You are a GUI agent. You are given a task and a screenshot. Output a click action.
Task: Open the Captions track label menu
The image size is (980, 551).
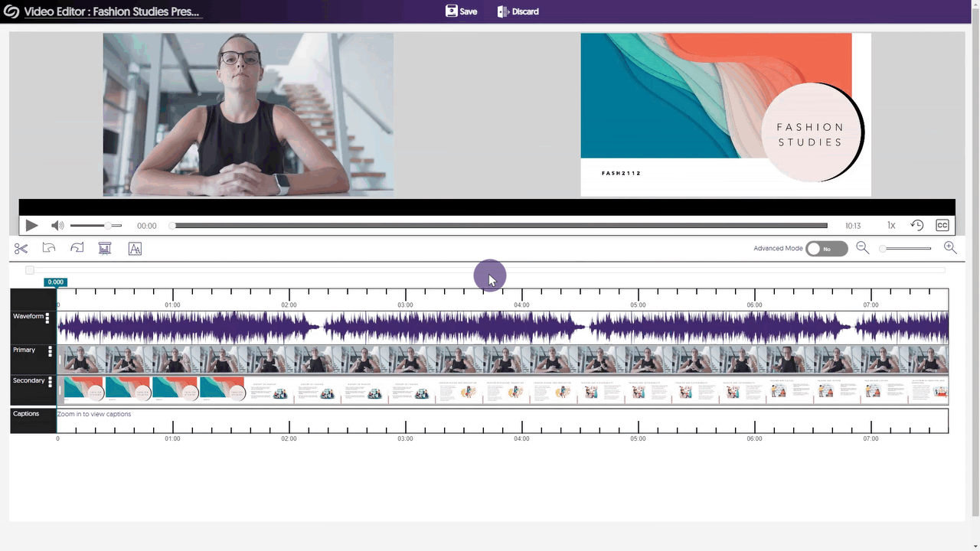click(25, 413)
